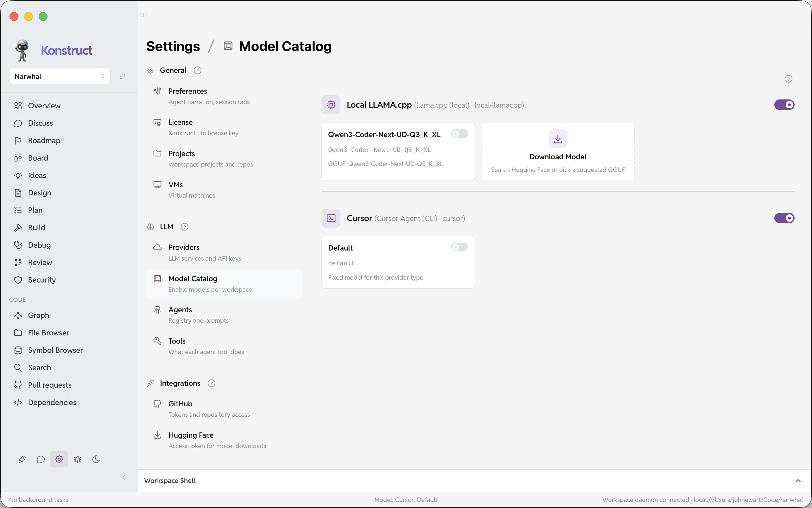
Task: Enable the Cursor Default model toggle
Action: [x=460, y=247]
